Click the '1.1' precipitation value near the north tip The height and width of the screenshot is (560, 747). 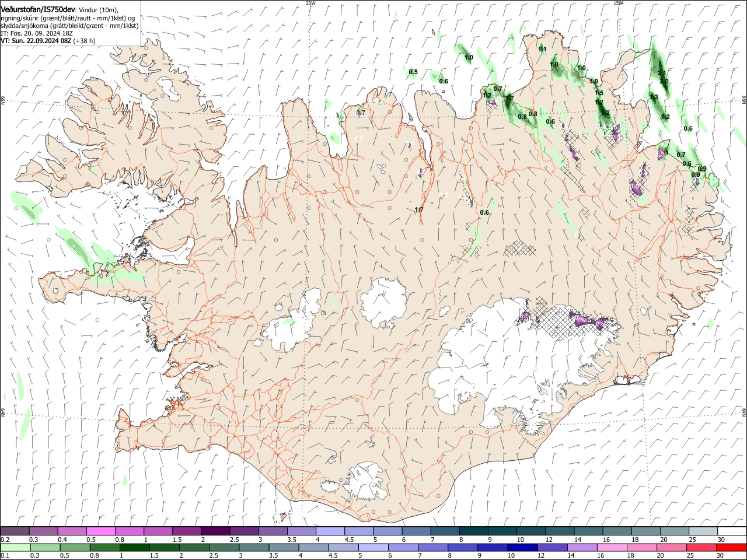tap(542, 49)
